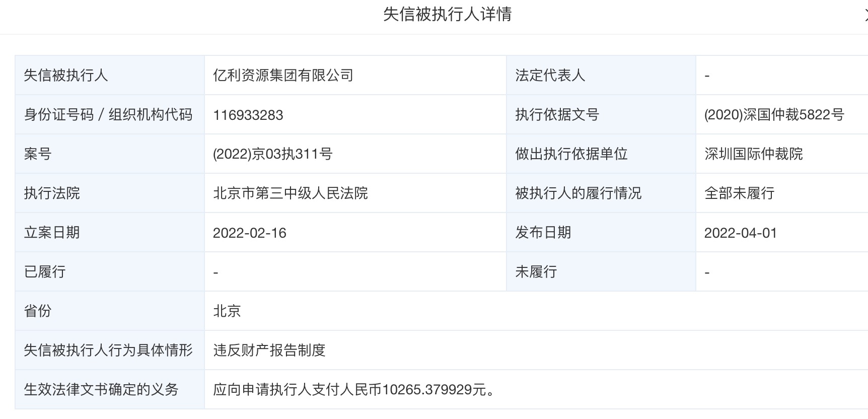868x419 pixels.
Task: Click the 失信被执行人 row label
Action: click(66, 76)
